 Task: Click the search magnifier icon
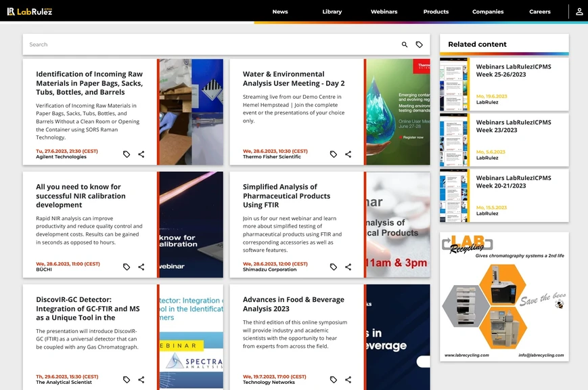[x=404, y=45]
